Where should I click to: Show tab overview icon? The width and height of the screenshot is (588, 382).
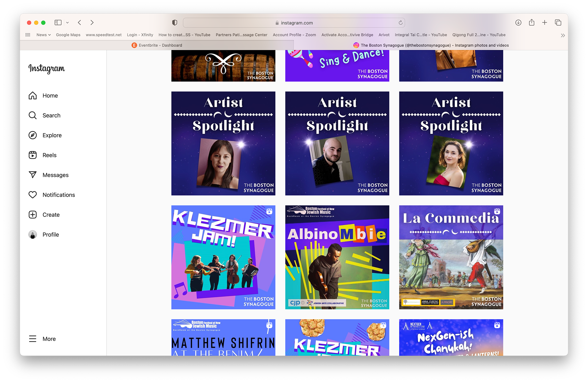coord(558,23)
